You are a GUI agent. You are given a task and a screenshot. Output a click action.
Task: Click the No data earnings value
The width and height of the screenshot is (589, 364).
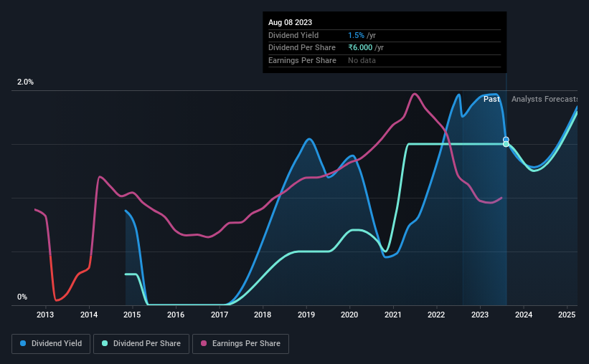362,60
